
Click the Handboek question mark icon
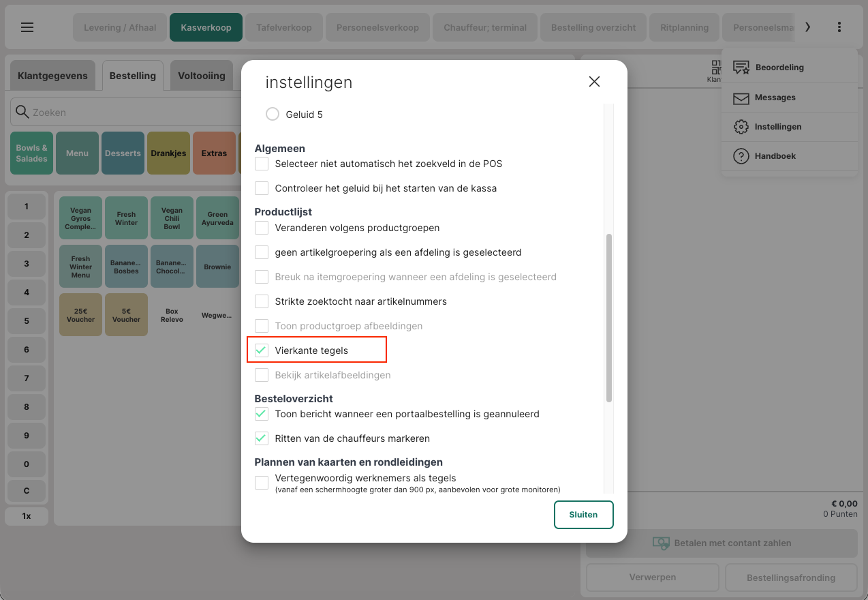(x=741, y=156)
